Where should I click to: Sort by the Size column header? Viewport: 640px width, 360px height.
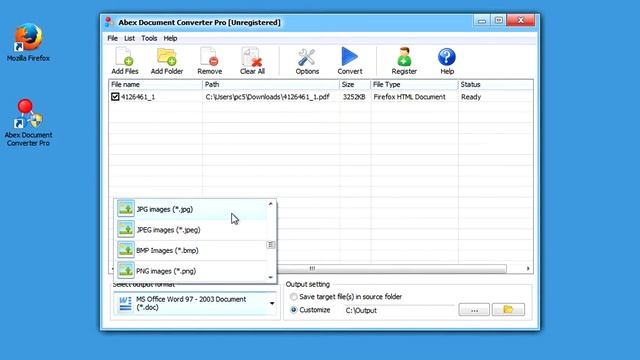pyautogui.click(x=355, y=84)
